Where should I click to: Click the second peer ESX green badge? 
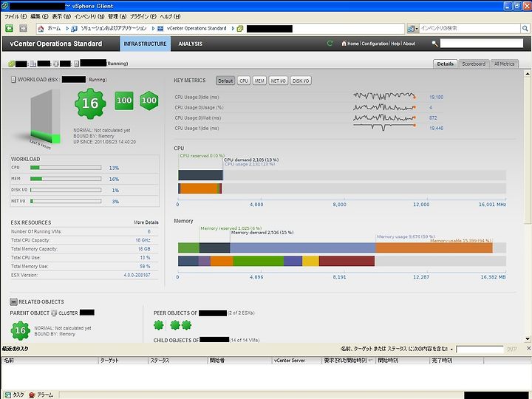[x=175, y=325]
